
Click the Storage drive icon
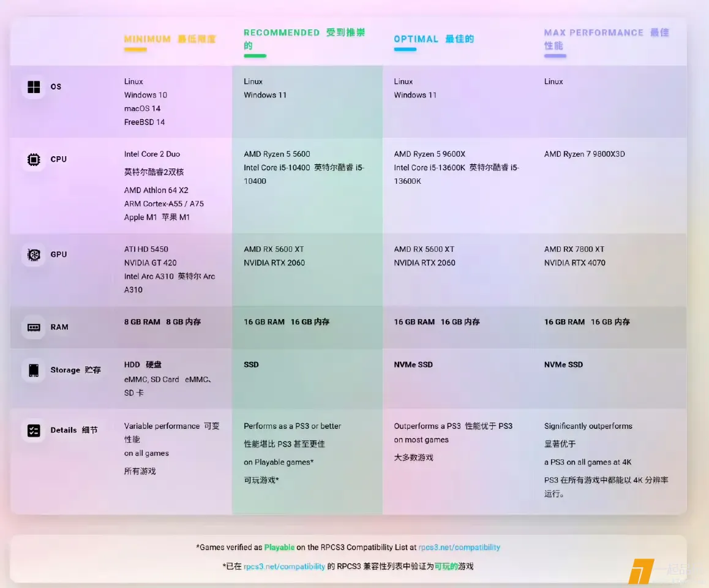click(34, 371)
